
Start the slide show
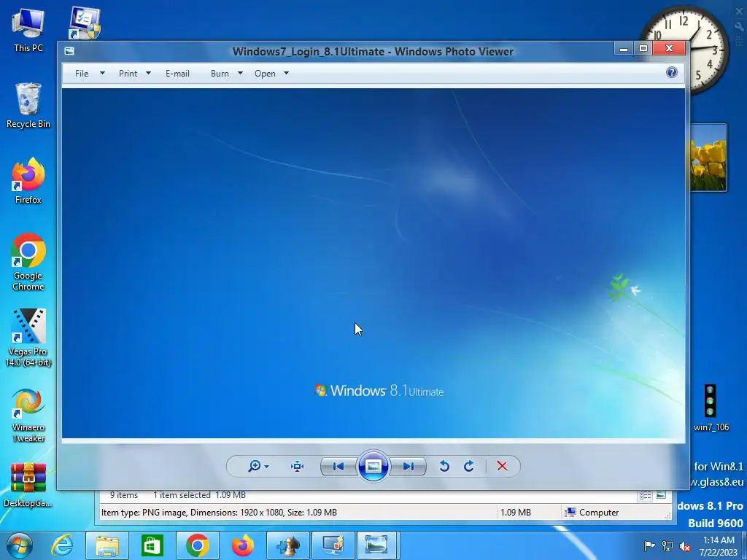[x=373, y=466]
